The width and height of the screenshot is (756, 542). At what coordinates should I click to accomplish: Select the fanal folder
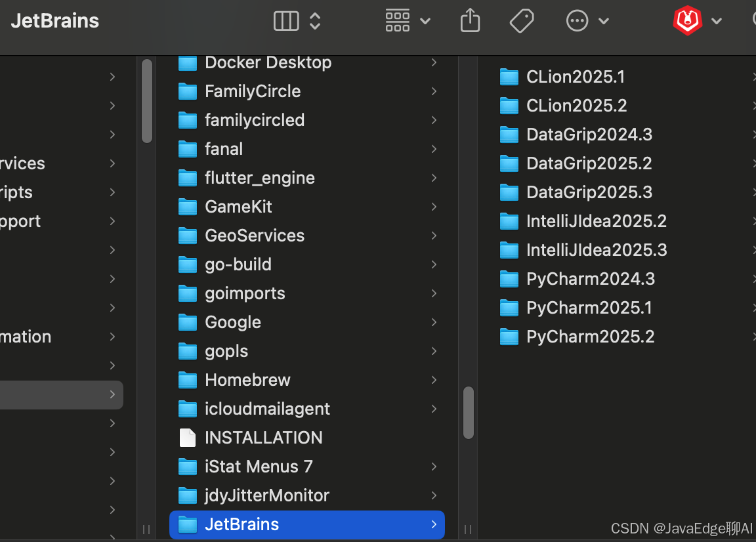307,149
